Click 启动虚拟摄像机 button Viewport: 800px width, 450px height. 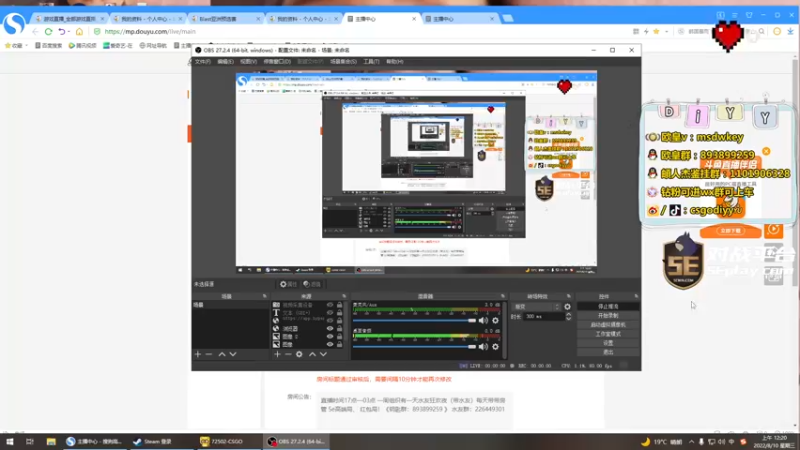click(x=608, y=325)
